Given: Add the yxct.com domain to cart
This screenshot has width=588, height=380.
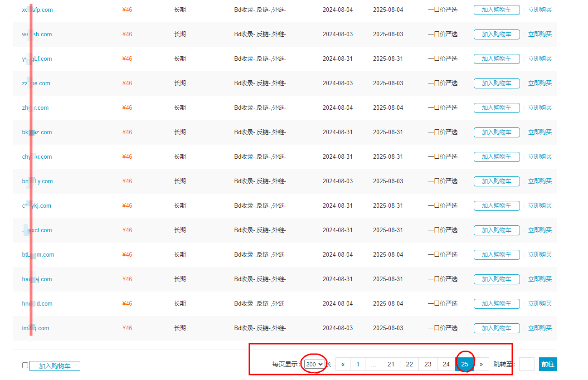Looking at the screenshot, I should click(496, 230).
